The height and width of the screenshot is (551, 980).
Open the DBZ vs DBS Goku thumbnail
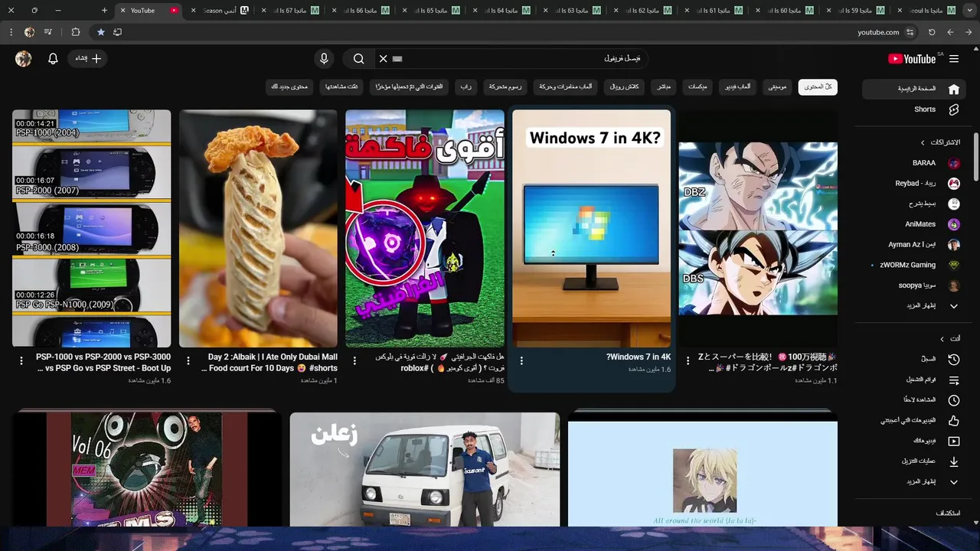758,228
